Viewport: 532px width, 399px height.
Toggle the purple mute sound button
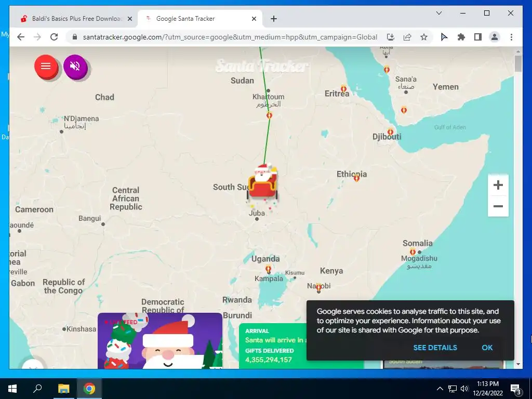tap(75, 66)
